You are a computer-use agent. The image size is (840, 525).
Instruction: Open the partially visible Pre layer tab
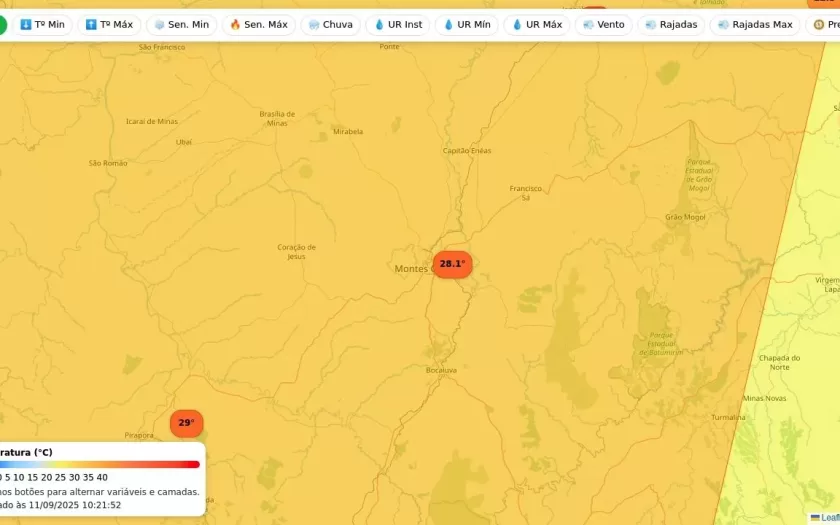(x=825, y=25)
